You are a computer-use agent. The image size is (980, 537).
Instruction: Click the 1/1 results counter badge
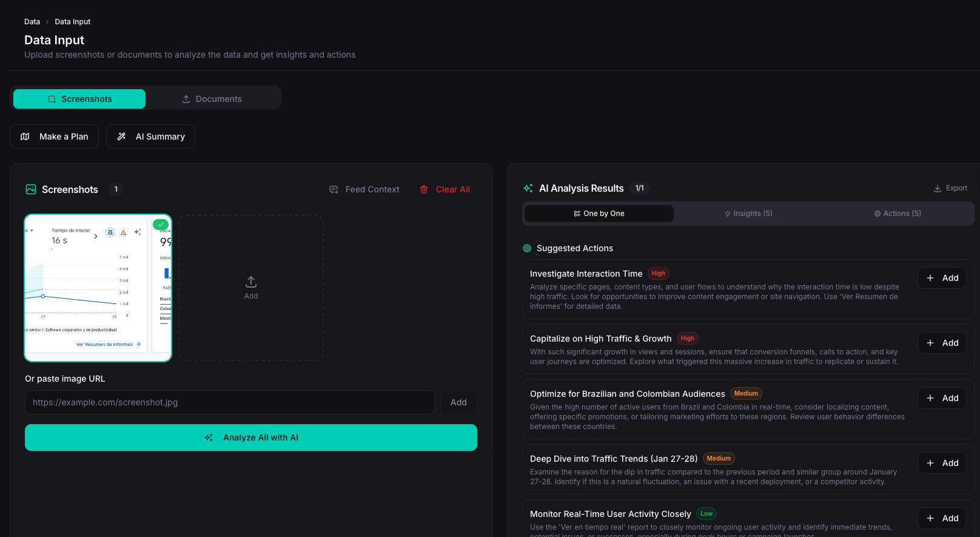click(639, 188)
